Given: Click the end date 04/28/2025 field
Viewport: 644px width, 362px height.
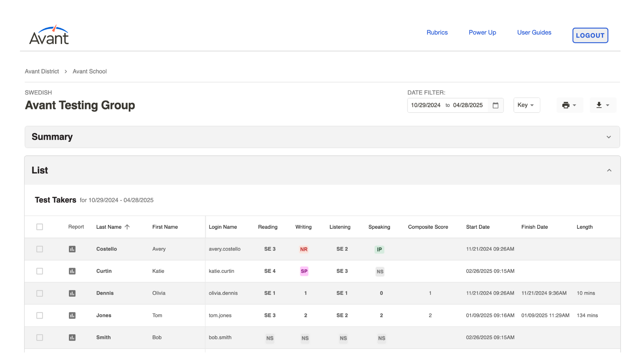Looking at the screenshot, I should point(468,105).
